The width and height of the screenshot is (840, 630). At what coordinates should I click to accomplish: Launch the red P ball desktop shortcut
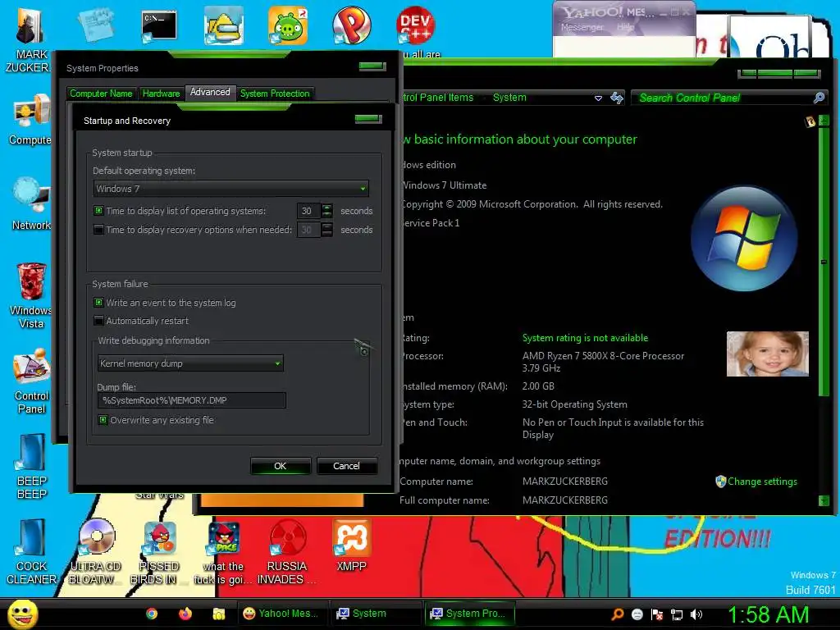(x=352, y=25)
